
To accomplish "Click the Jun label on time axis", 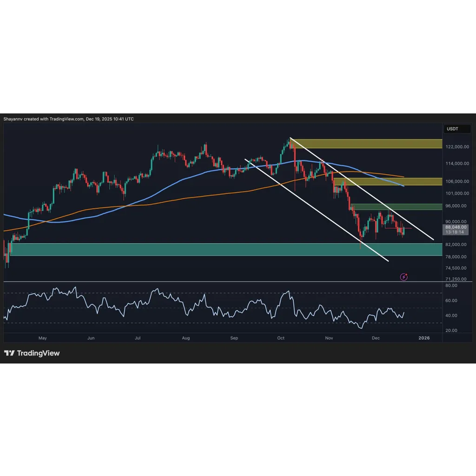I will click(x=91, y=338).
